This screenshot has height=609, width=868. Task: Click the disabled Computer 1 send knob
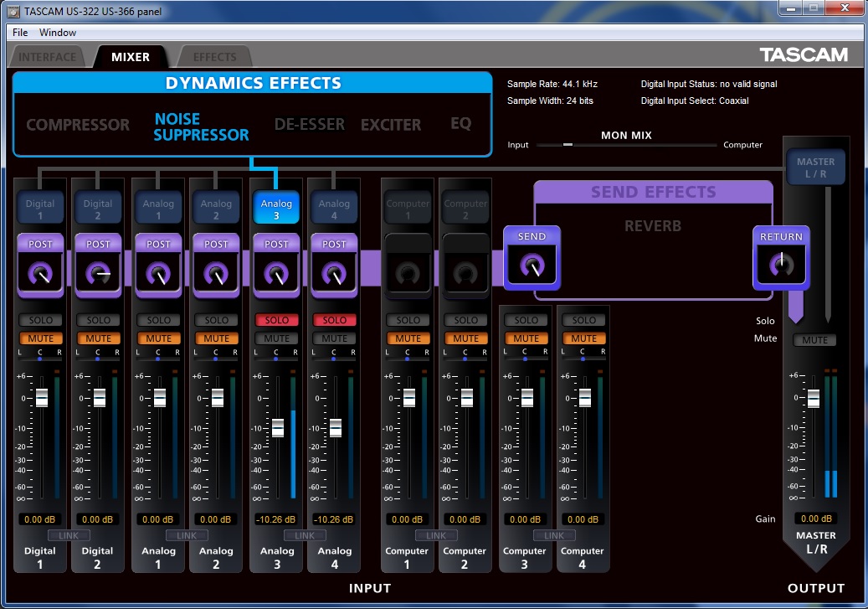point(408,273)
